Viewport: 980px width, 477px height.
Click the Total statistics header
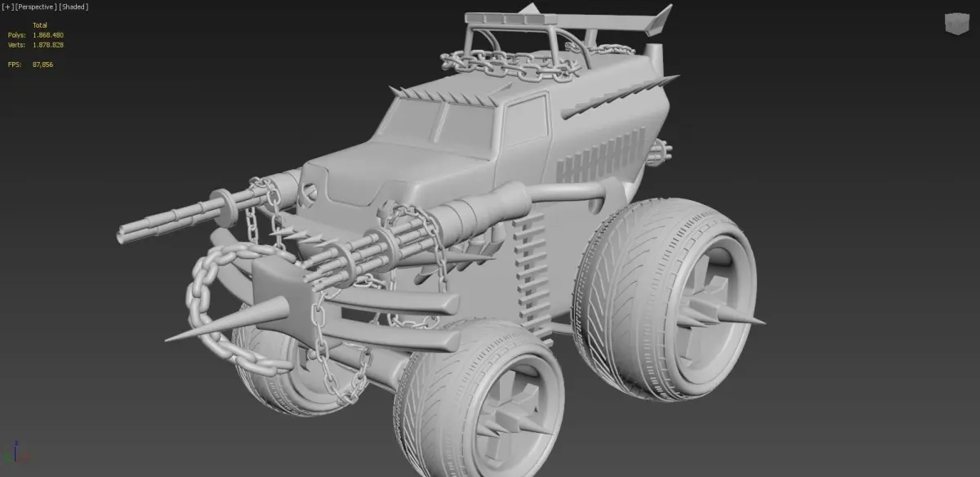coord(40,25)
